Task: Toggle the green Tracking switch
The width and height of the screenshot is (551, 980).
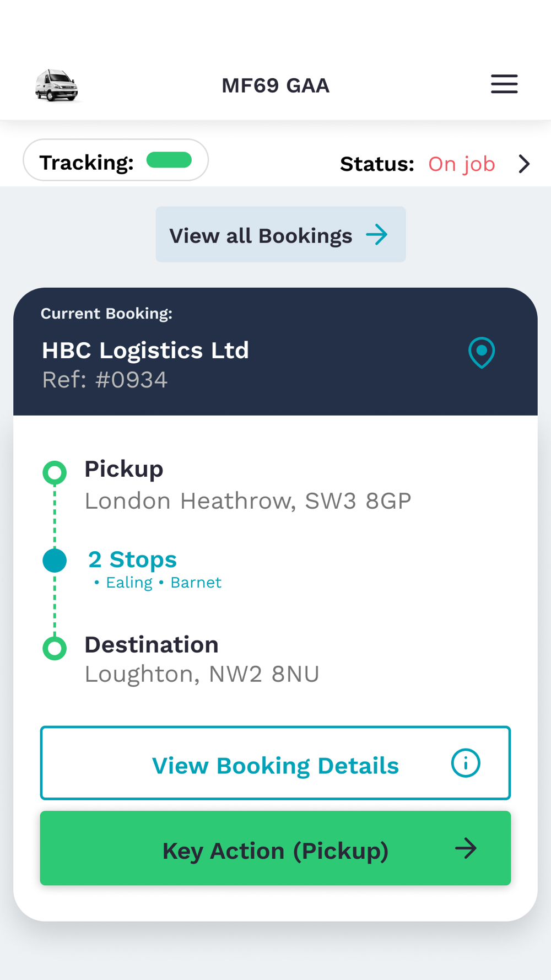Action: (x=169, y=160)
